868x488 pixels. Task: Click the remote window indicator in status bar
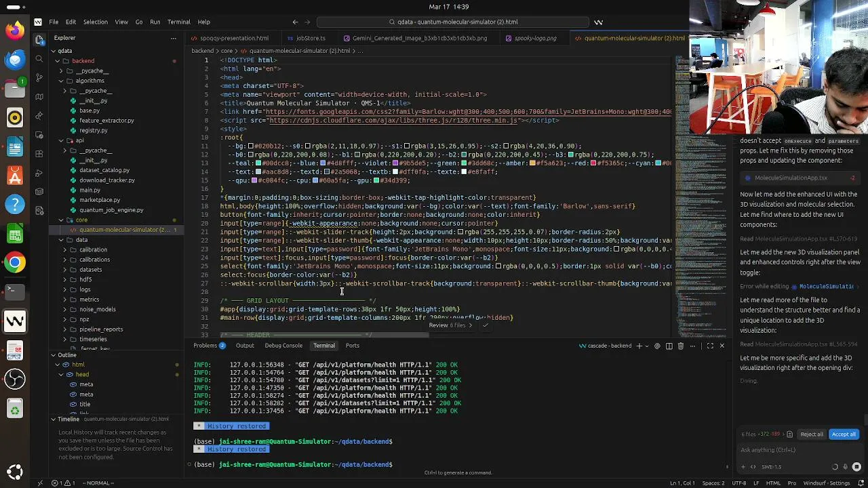click(39, 483)
